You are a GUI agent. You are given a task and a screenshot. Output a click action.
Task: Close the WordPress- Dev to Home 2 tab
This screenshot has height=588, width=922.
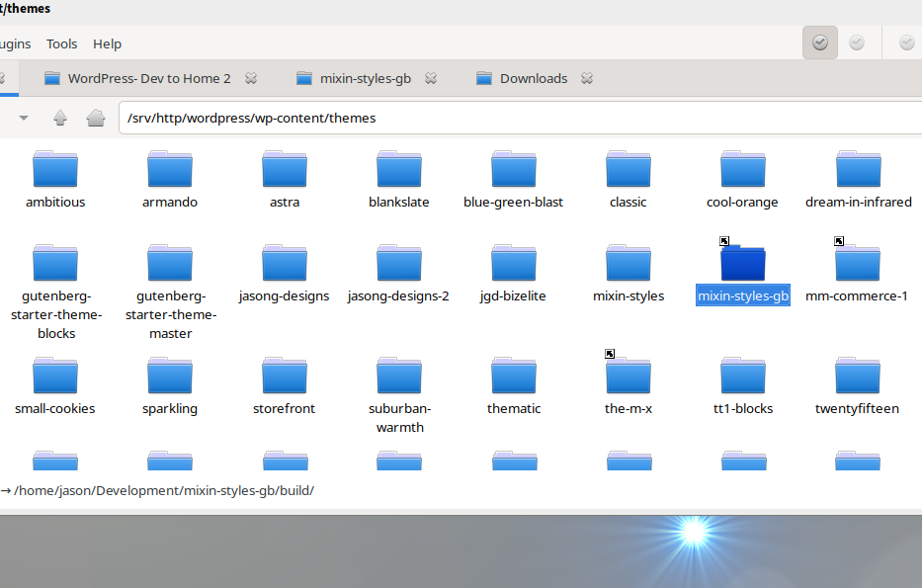(x=251, y=78)
